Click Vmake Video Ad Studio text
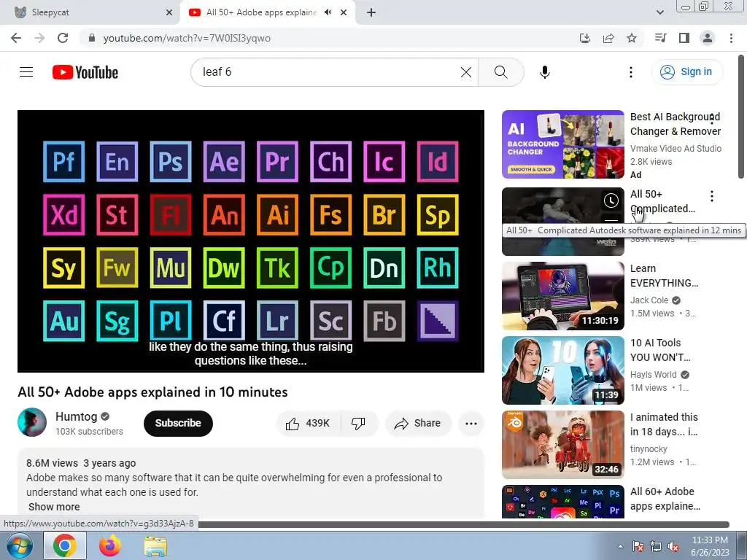Viewport: 747px width, 560px height. [x=676, y=149]
